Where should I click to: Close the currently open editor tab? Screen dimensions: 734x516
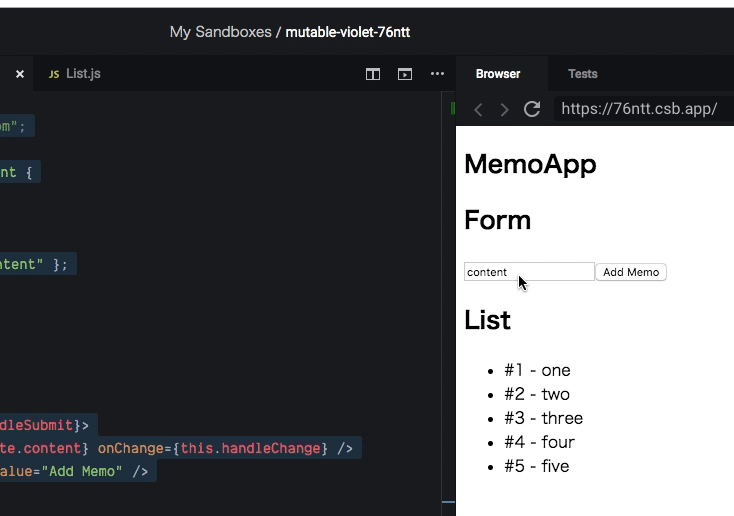tap(19, 74)
